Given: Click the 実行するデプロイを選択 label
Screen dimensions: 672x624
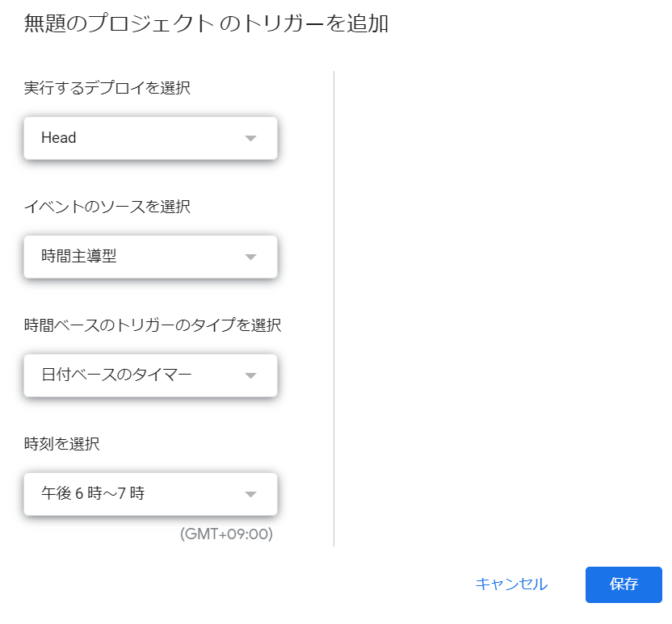Looking at the screenshot, I should pos(107,88).
